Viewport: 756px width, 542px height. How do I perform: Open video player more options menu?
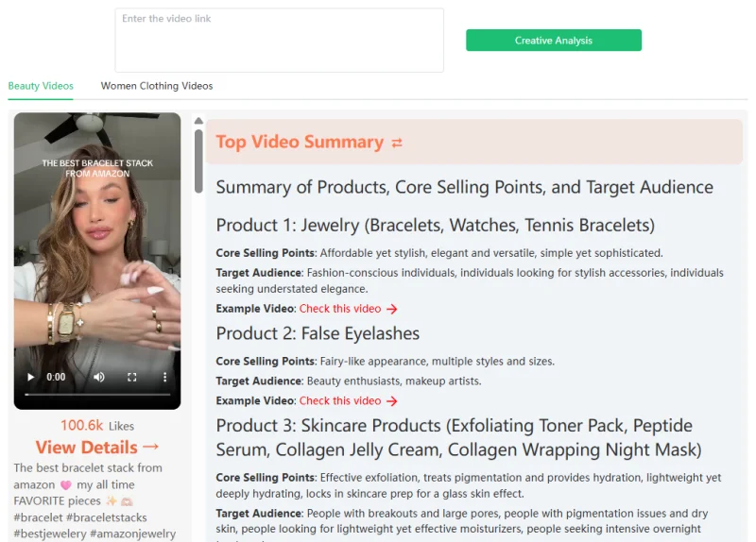click(x=164, y=377)
